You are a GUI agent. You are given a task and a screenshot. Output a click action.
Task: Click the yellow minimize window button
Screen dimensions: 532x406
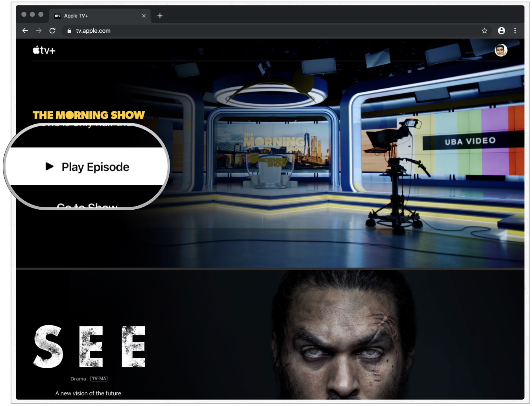click(x=32, y=14)
